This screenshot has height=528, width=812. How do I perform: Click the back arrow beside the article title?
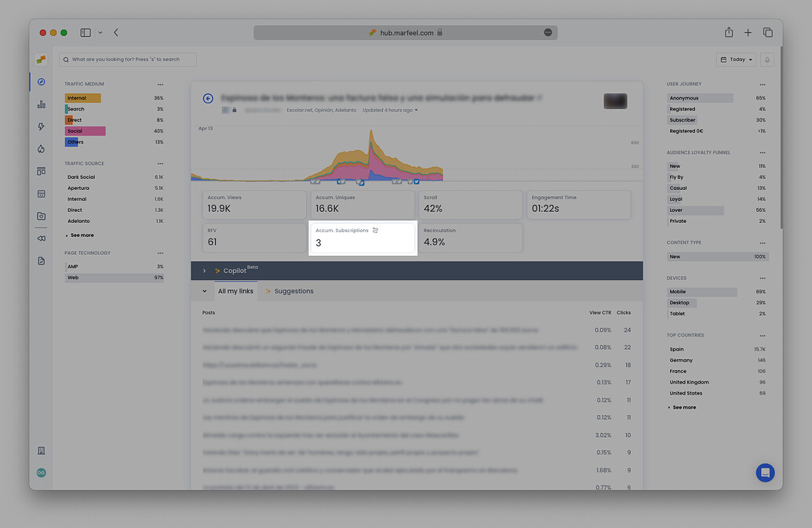[x=207, y=98]
